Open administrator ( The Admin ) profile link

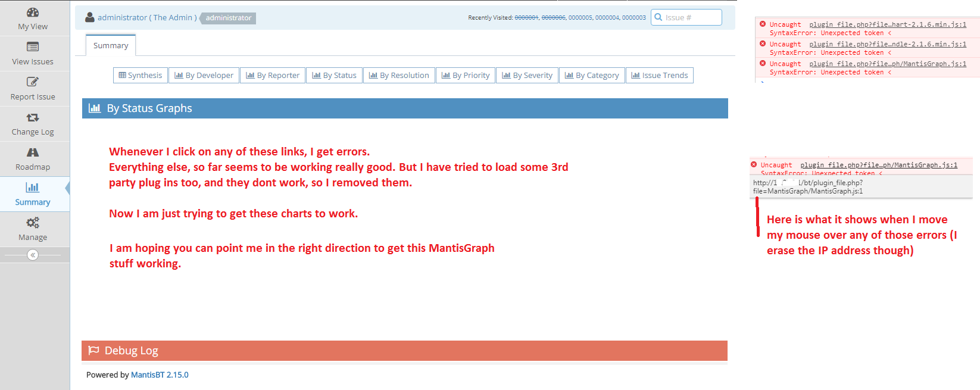pos(147,17)
